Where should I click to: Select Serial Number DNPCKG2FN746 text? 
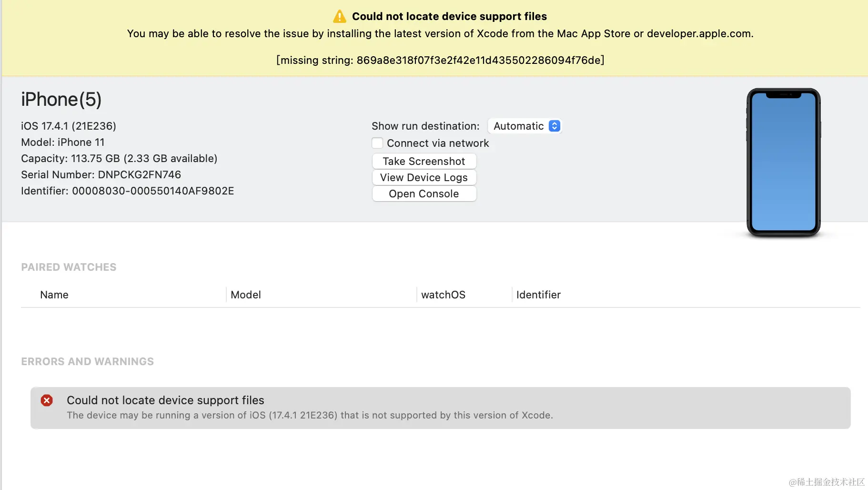click(x=101, y=174)
